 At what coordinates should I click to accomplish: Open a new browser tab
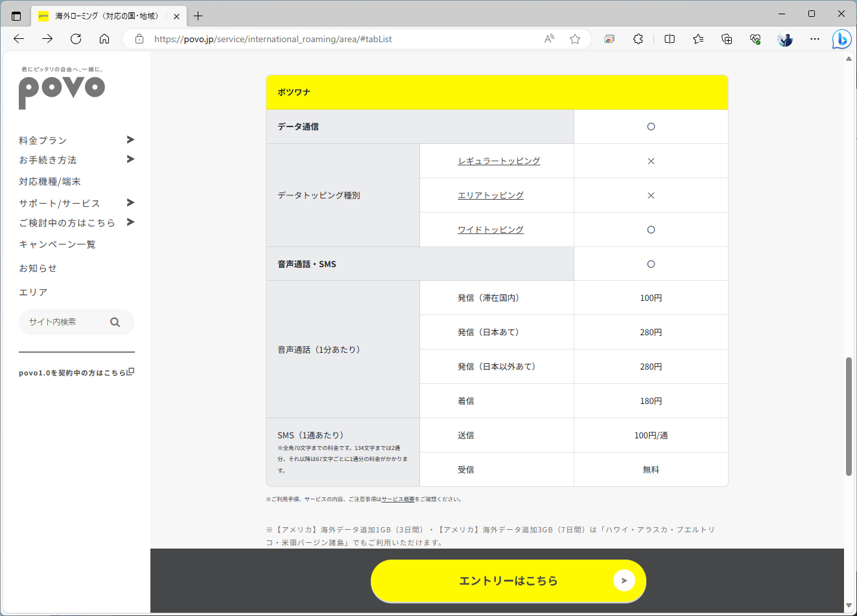click(x=198, y=16)
